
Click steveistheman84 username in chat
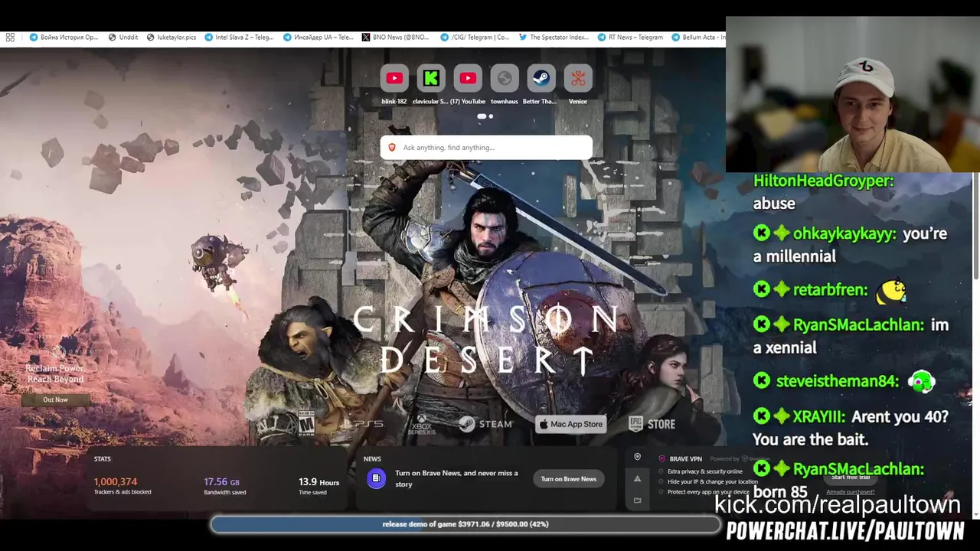pyautogui.click(x=837, y=380)
